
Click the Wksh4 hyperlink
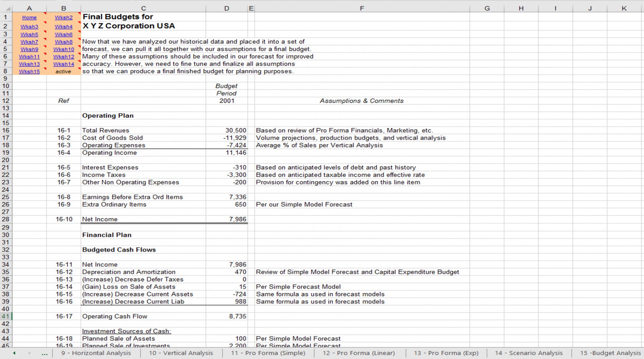(63, 26)
